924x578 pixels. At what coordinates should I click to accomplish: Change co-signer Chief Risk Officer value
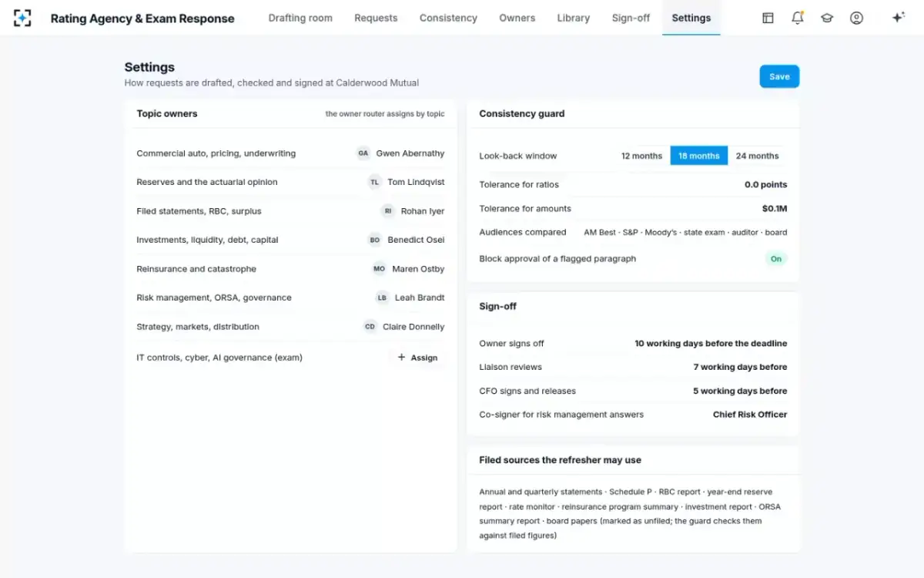(x=750, y=415)
